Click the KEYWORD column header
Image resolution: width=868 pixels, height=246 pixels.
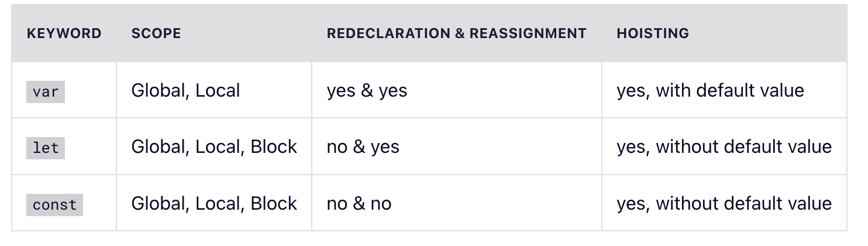(x=64, y=33)
